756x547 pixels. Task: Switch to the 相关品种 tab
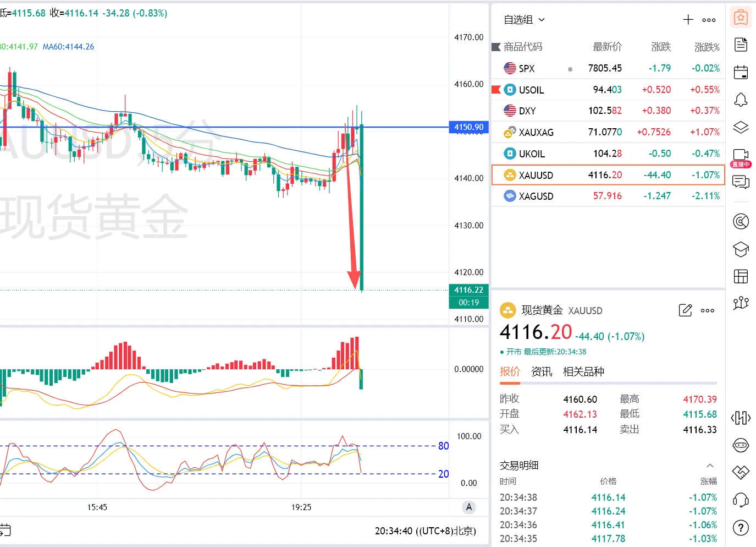[x=583, y=372]
